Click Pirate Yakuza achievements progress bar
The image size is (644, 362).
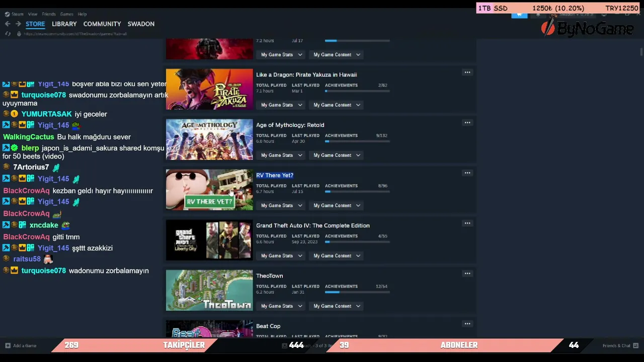click(357, 91)
